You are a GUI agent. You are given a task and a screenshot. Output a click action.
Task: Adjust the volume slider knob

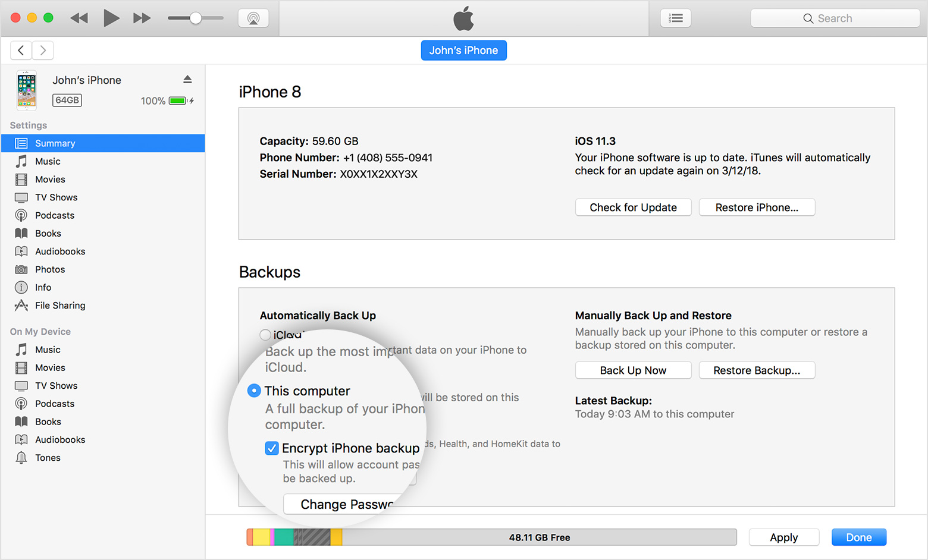pos(195,18)
